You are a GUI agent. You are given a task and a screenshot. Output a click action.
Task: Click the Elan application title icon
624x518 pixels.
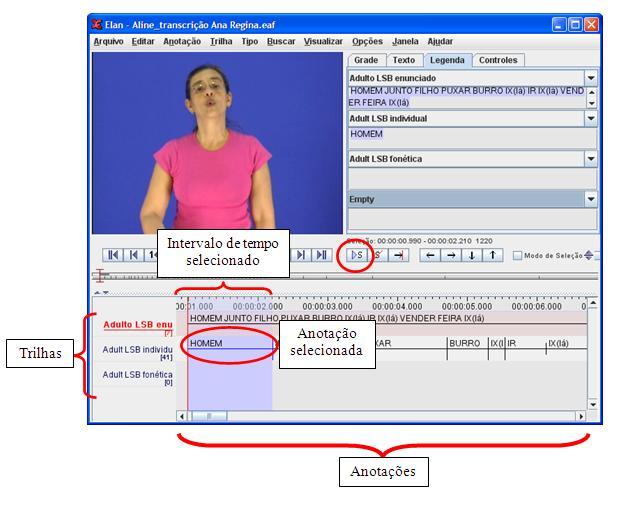pos(97,24)
